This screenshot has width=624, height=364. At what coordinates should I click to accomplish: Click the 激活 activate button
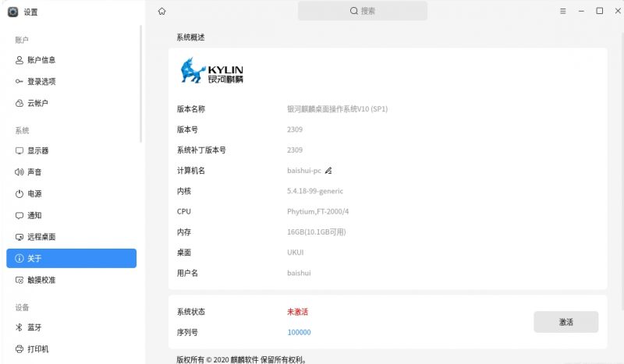click(x=566, y=322)
